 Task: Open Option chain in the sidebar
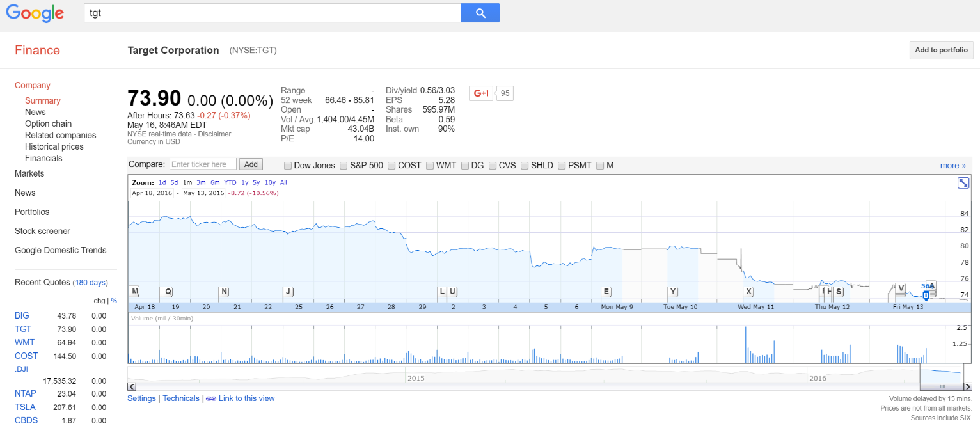tap(48, 123)
